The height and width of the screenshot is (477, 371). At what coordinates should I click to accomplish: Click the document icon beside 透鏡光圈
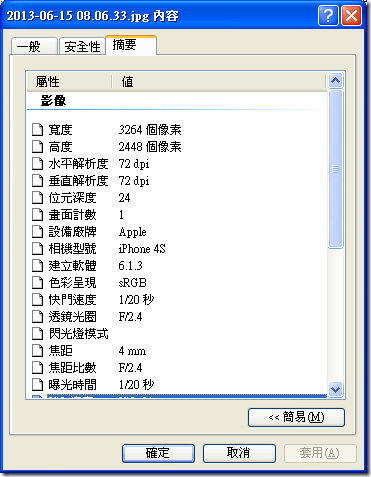(38, 317)
